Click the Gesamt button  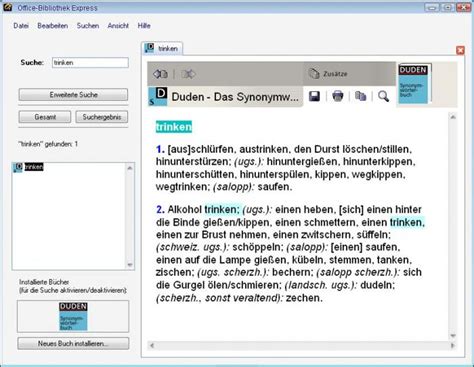click(45, 117)
